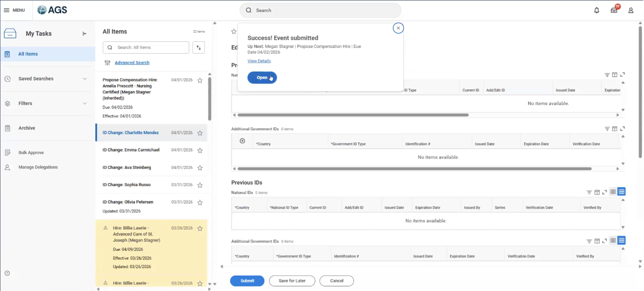Star the ID Change: Ava Steinberg item

(x=200, y=168)
